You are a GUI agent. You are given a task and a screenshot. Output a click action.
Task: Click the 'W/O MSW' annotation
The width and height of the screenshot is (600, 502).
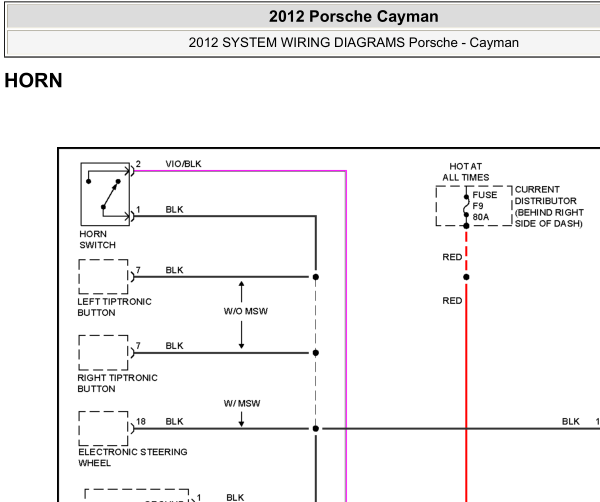pyautogui.click(x=246, y=311)
